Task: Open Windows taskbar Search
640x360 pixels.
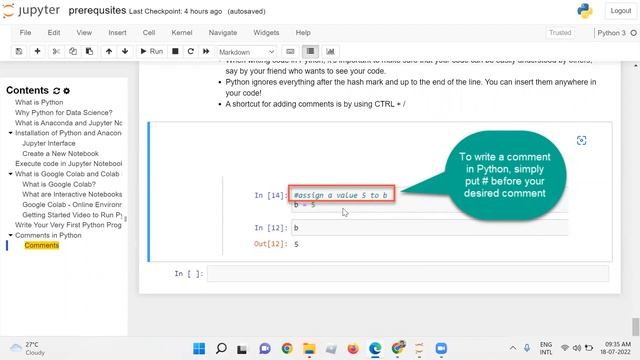Action: (221, 349)
